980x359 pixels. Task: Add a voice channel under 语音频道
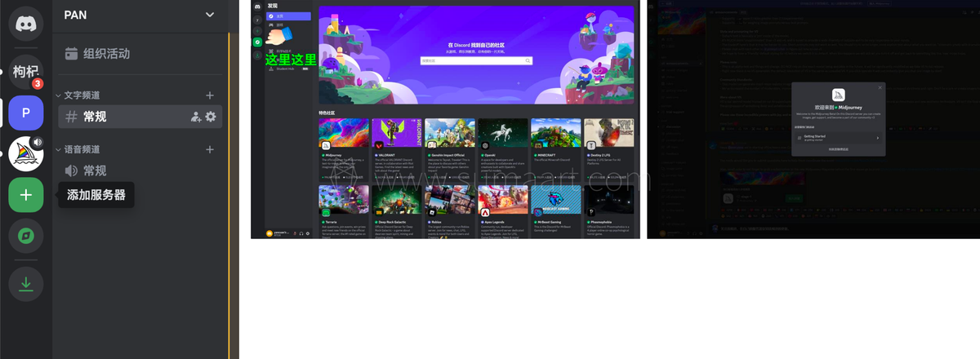[x=210, y=149]
